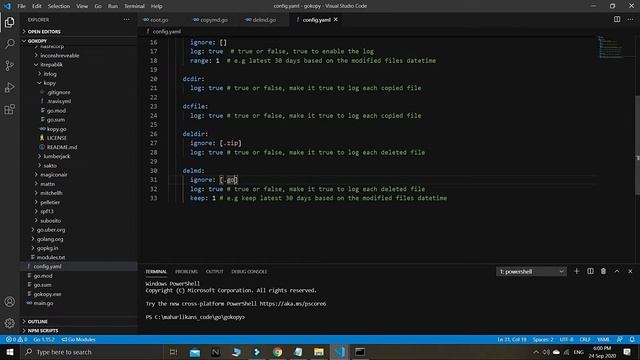Collapse the kopy folder
The image size is (640, 360).
click(49, 83)
